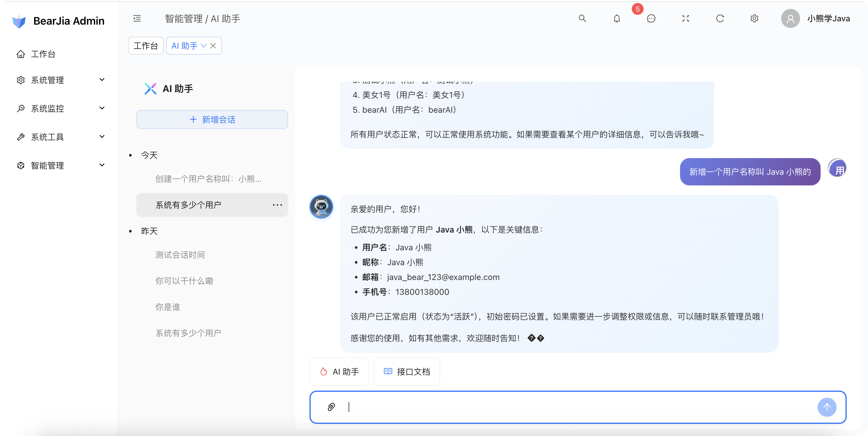The image size is (868, 436).
Task: Click the 接口文档 quick chip button
Action: [407, 372]
